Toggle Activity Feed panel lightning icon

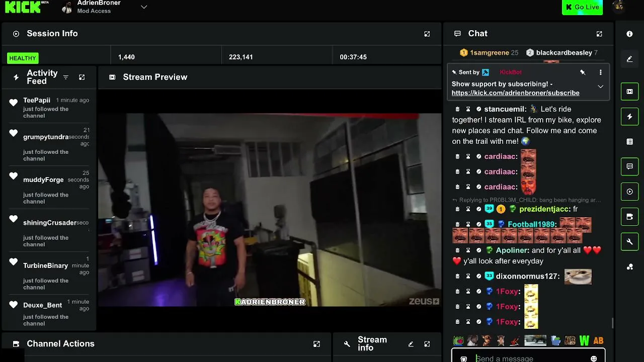(629, 117)
